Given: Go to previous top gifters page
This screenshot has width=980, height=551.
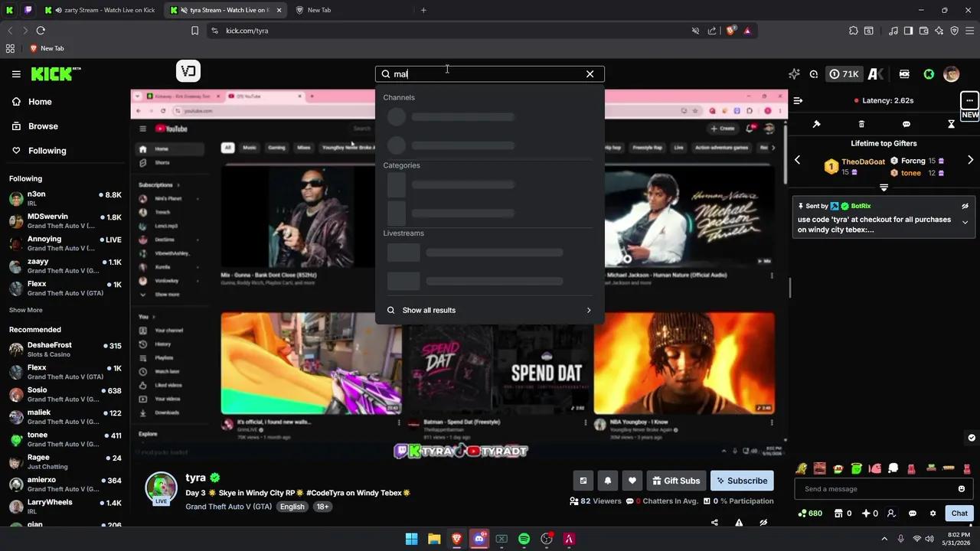Looking at the screenshot, I should click(x=797, y=160).
